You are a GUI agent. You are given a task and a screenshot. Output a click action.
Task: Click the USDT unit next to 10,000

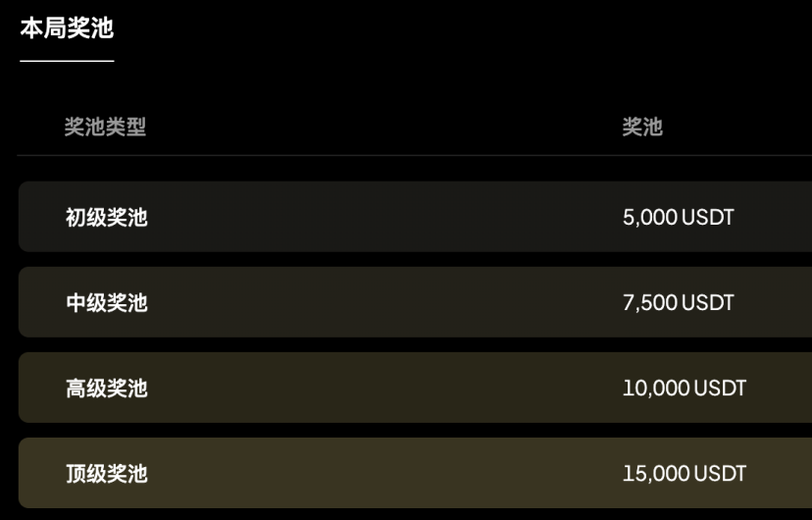pos(721,389)
